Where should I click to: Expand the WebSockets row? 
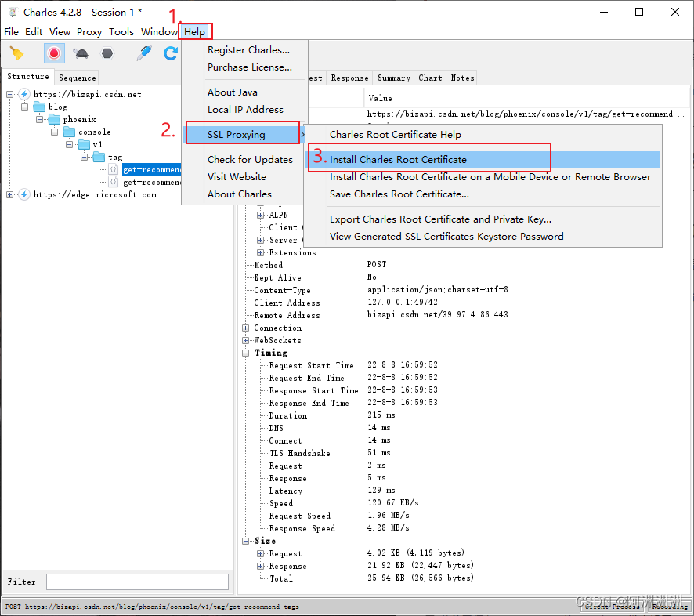click(x=246, y=341)
